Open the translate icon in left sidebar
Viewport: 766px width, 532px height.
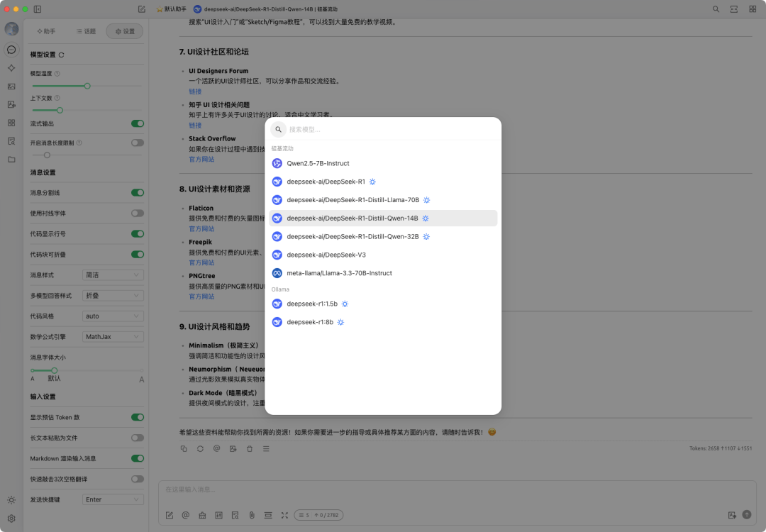pyautogui.click(x=11, y=104)
